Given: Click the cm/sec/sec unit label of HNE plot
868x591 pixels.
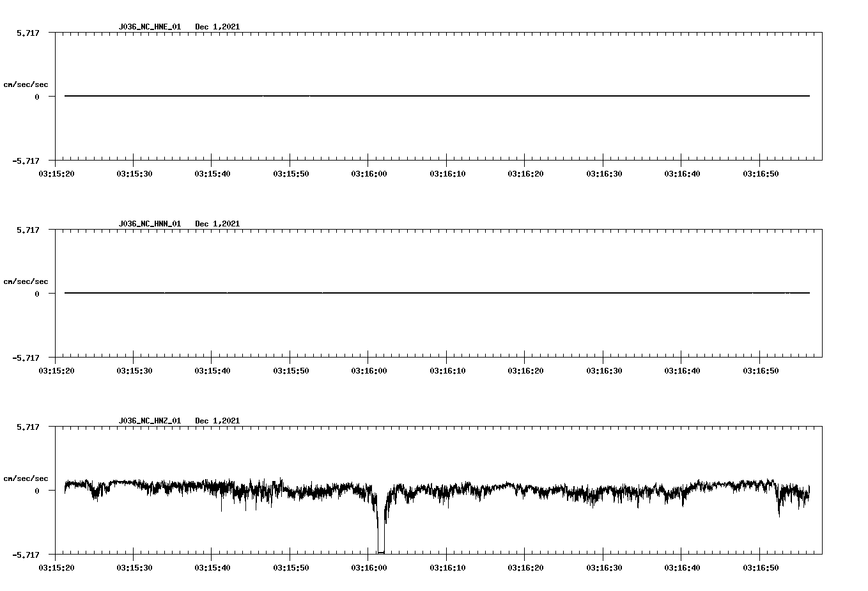Looking at the screenshot, I should (x=26, y=84).
